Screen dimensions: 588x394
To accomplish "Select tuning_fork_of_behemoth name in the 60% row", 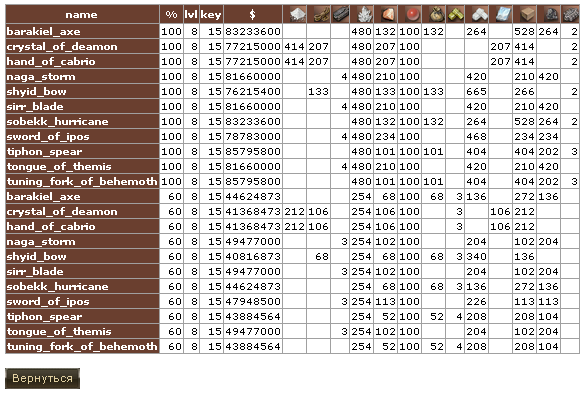I will [x=82, y=346].
